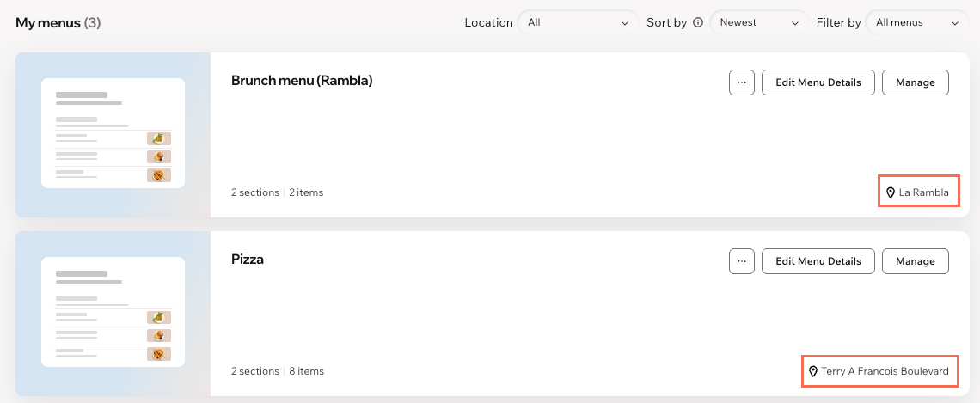This screenshot has width=980, height=403.
Task: Expand the Location dropdown set to All
Action: (x=578, y=22)
